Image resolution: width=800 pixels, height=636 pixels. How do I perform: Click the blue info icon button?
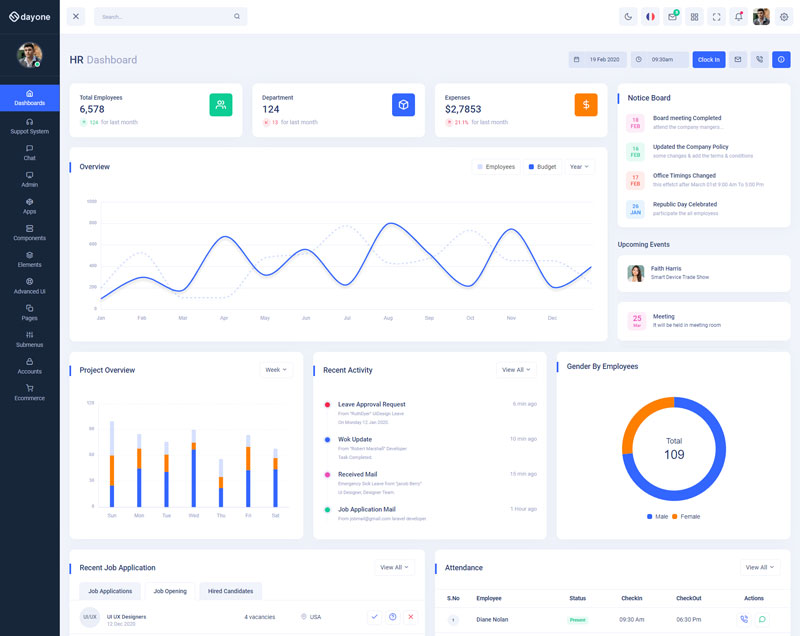(x=782, y=60)
